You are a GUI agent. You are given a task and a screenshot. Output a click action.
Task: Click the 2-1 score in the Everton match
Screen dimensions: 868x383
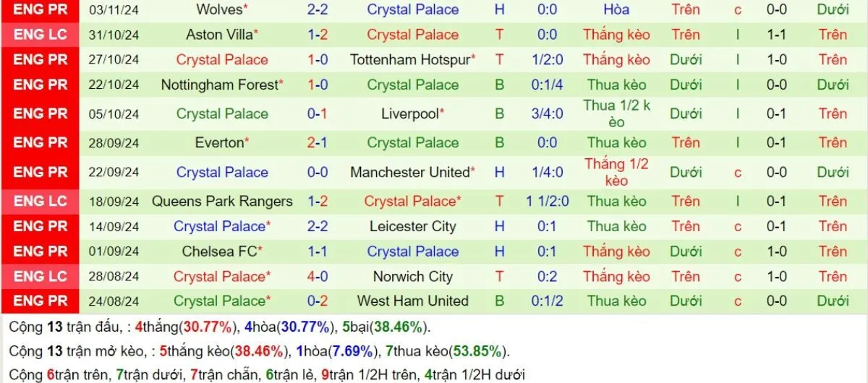click(318, 142)
